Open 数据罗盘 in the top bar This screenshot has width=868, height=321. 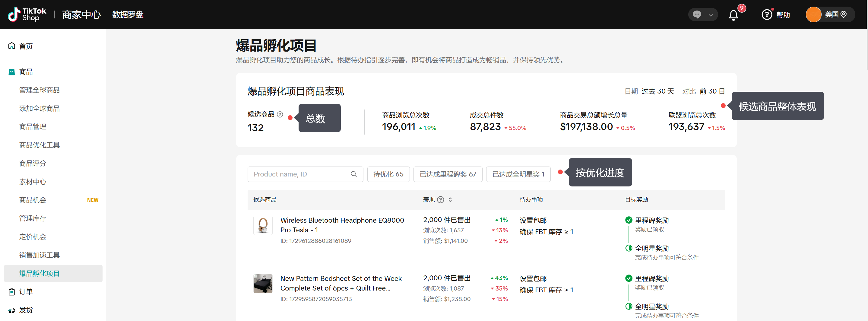[x=128, y=14]
